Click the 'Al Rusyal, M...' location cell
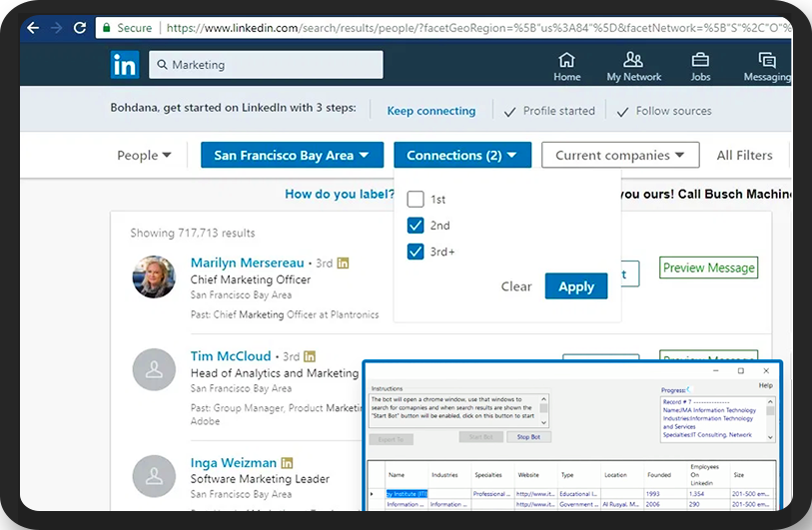This screenshot has height=530, width=812. click(620, 504)
